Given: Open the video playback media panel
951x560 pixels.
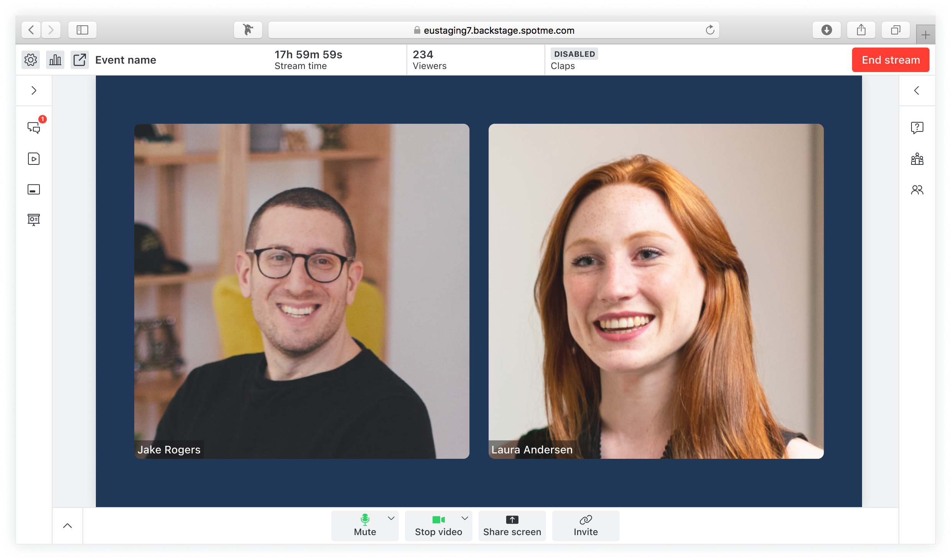Looking at the screenshot, I should [x=34, y=159].
